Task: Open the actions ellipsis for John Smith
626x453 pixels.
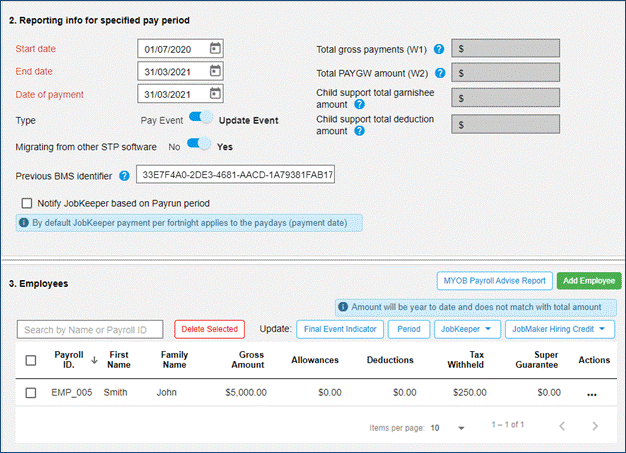Action: click(591, 394)
